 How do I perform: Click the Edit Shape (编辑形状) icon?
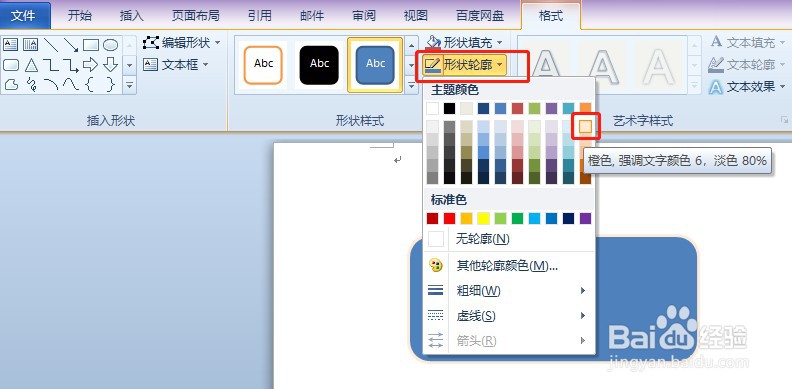(x=151, y=42)
